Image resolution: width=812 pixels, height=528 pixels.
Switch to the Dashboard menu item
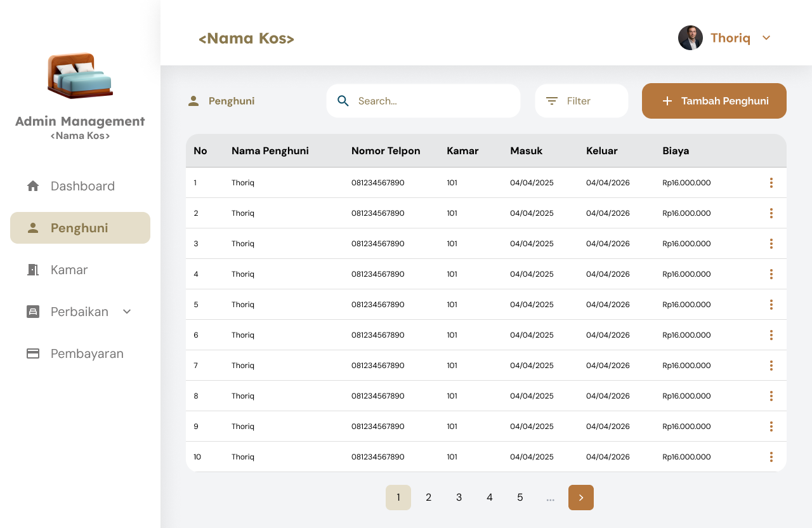click(x=82, y=185)
